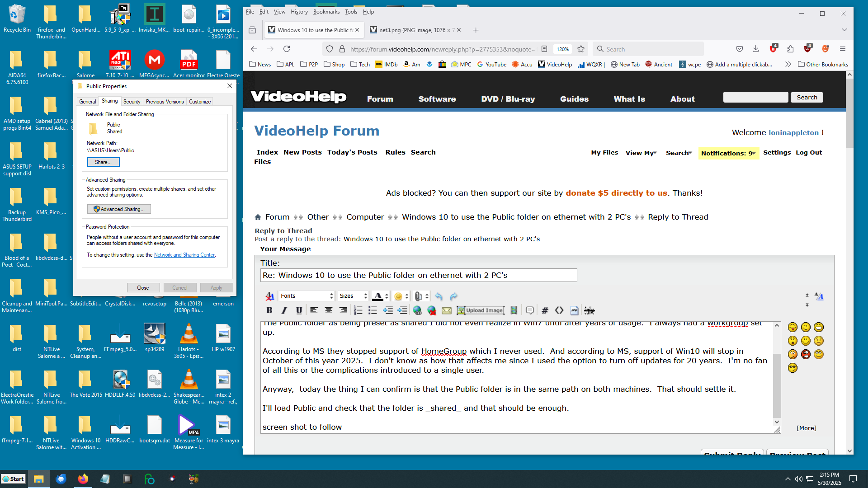Toggle Italic formatting in the editor

(x=284, y=310)
